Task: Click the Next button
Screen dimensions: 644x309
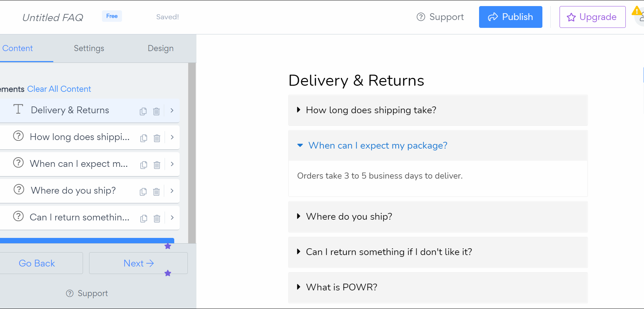Action: click(x=138, y=263)
